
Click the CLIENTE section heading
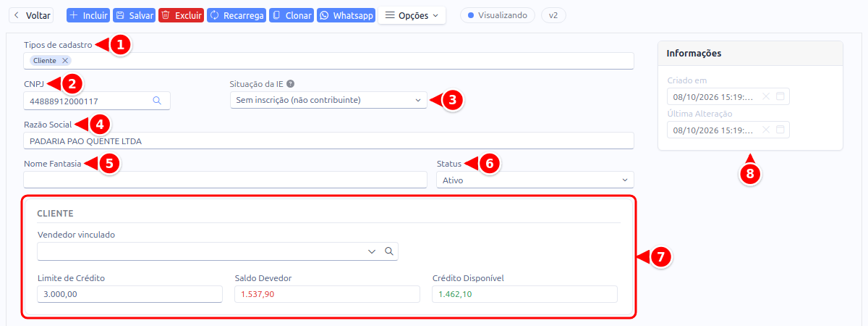[x=56, y=214]
